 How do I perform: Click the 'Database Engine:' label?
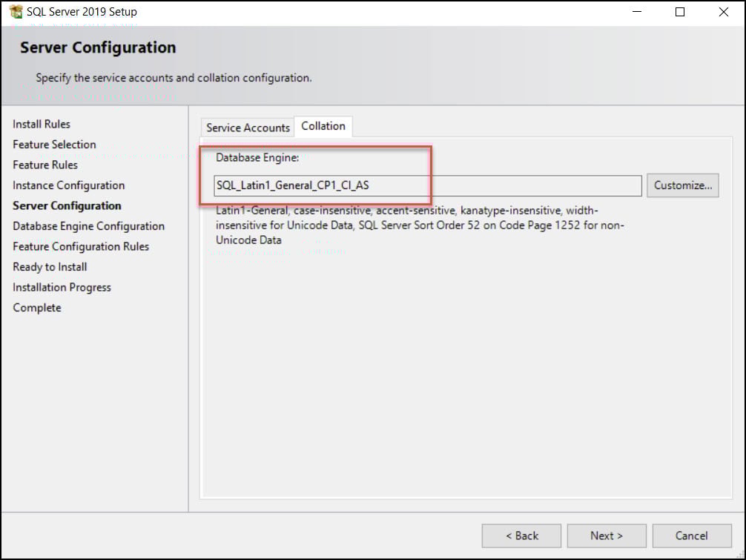click(x=257, y=157)
